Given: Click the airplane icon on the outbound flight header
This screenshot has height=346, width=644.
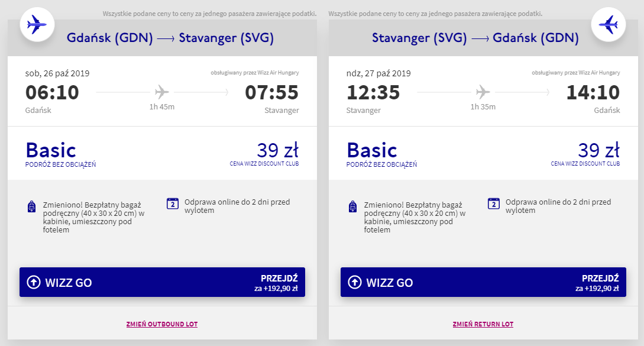Looking at the screenshot, I should pyautogui.click(x=37, y=25).
